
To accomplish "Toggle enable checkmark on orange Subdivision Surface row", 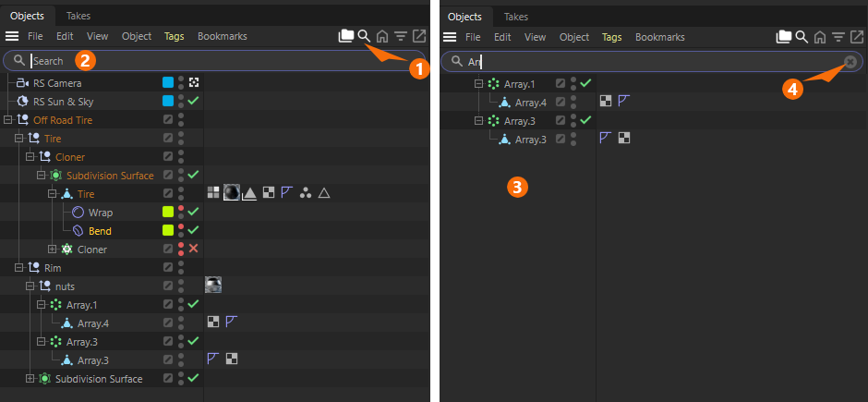I will [193, 175].
